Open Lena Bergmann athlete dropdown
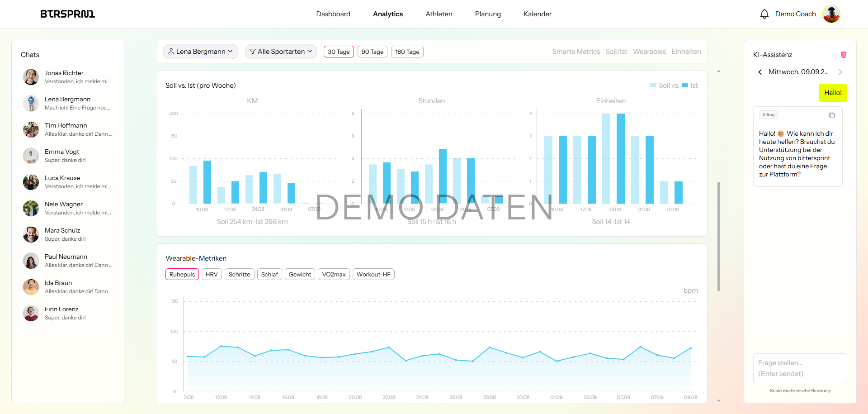Viewport: 868px width, 414px height. (x=200, y=52)
